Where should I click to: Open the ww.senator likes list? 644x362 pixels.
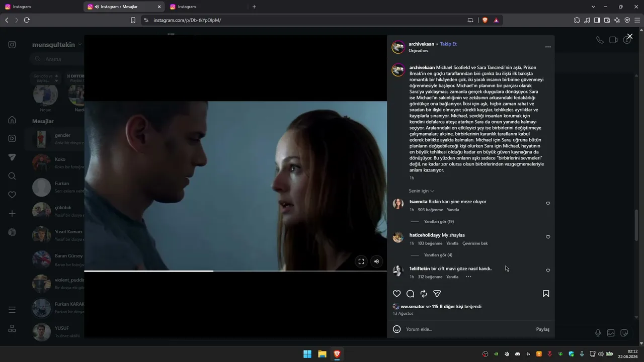pos(413,307)
